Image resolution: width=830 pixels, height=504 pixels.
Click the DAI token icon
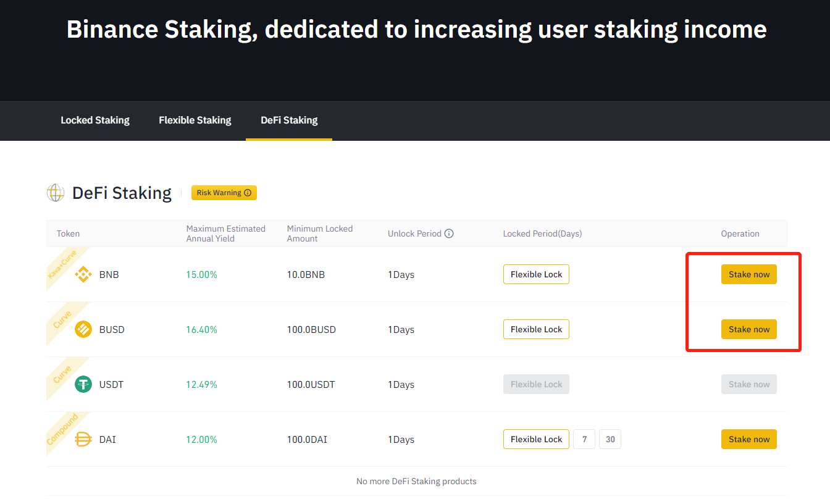(x=83, y=439)
